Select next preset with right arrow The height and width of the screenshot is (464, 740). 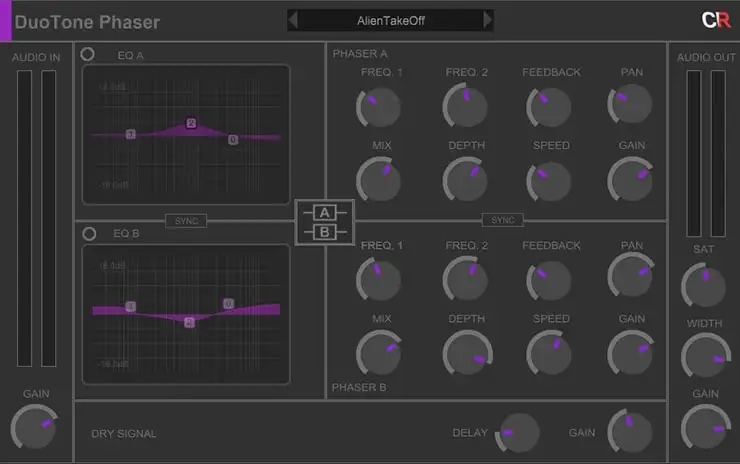coord(488,20)
